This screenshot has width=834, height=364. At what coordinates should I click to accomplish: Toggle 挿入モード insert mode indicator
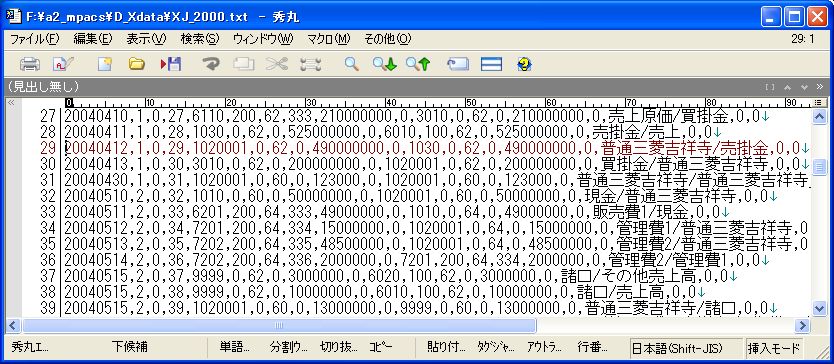(x=774, y=349)
